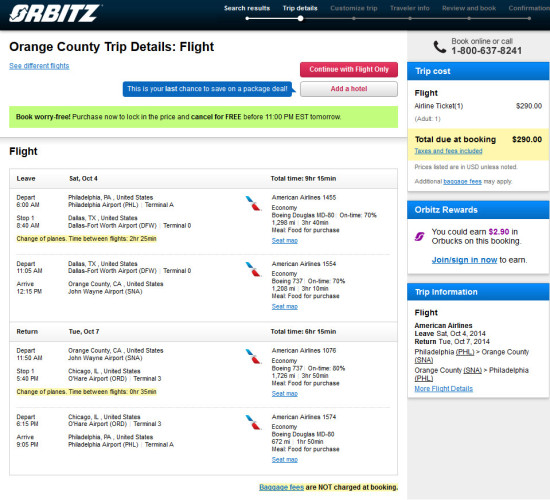Open the See different flights link
Viewport: 550px width, 500px height.
[x=39, y=66]
